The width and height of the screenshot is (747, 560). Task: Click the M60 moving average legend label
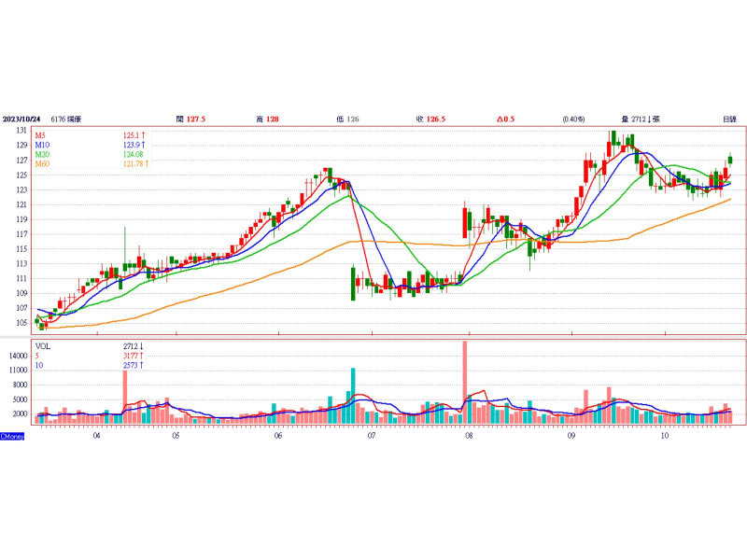pyautogui.click(x=42, y=164)
